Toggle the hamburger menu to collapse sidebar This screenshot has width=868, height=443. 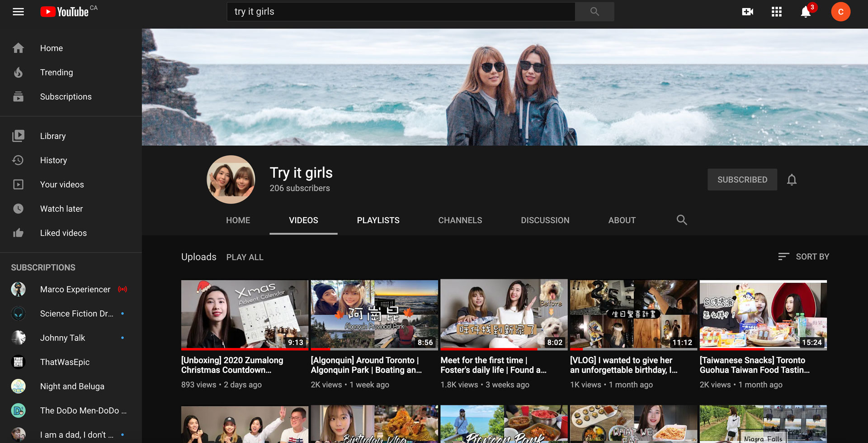(x=18, y=12)
